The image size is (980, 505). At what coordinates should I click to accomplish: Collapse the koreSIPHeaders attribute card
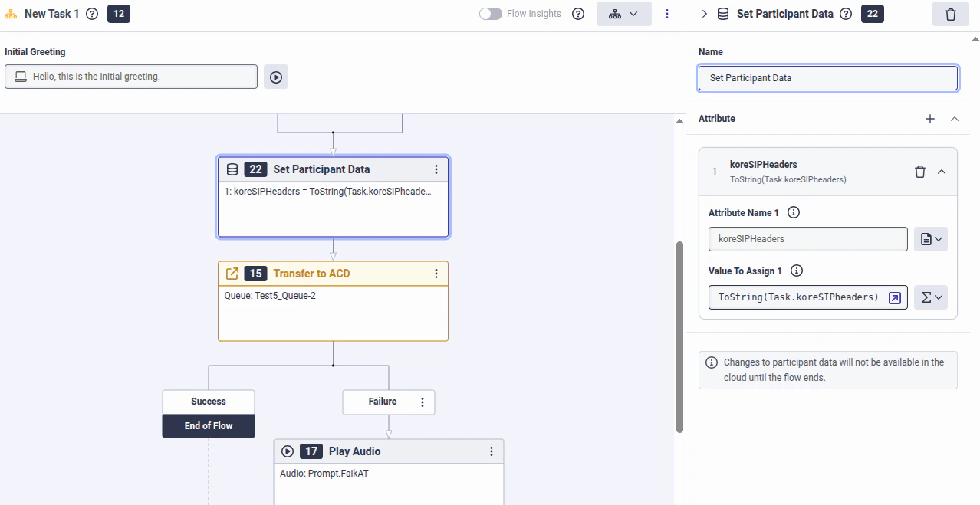click(942, 171)
